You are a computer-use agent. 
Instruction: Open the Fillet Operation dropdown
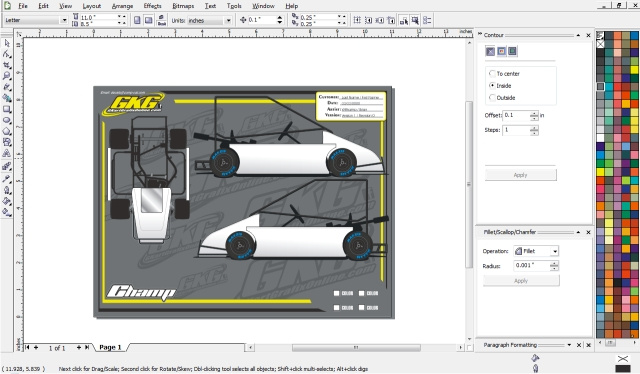[555, 251]
